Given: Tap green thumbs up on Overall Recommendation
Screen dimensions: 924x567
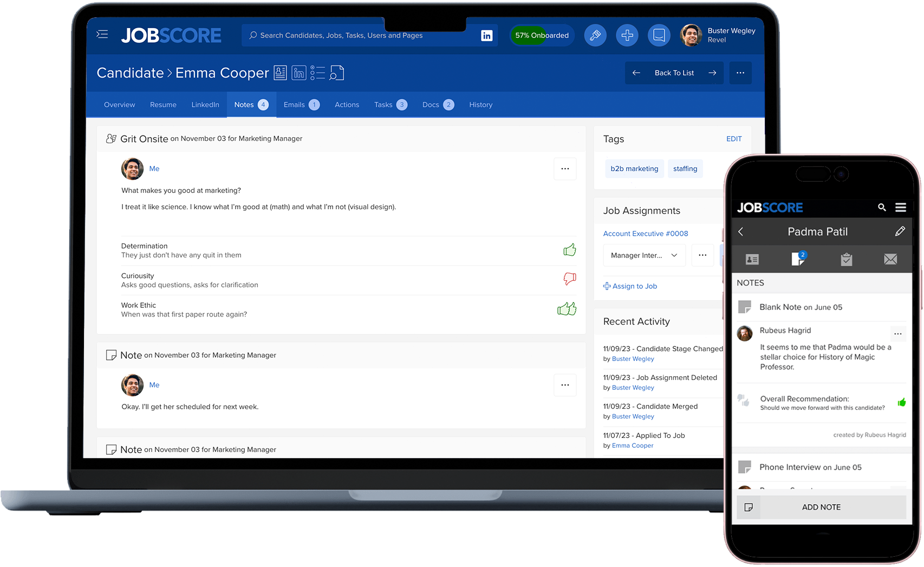Looking at the screenshot, I should 902,402.
